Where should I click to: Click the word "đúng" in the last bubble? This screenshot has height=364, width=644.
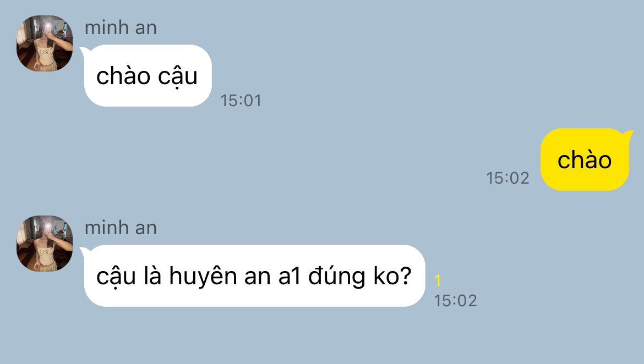336,277
